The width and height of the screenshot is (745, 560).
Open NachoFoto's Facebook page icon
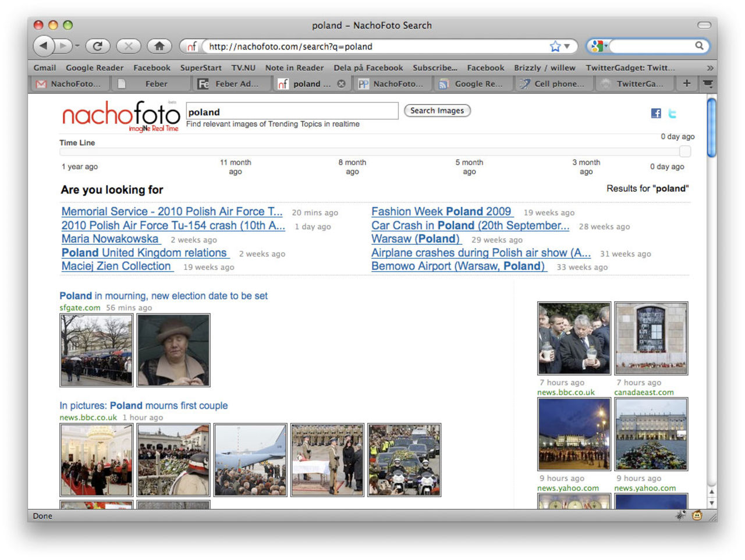(656, 113)
